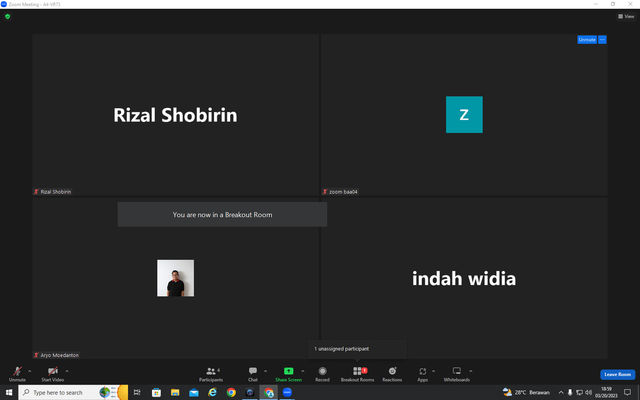Click the '1 unassigned participant' tooltip
Screen dimensions: 640x400
coord(357,349)
